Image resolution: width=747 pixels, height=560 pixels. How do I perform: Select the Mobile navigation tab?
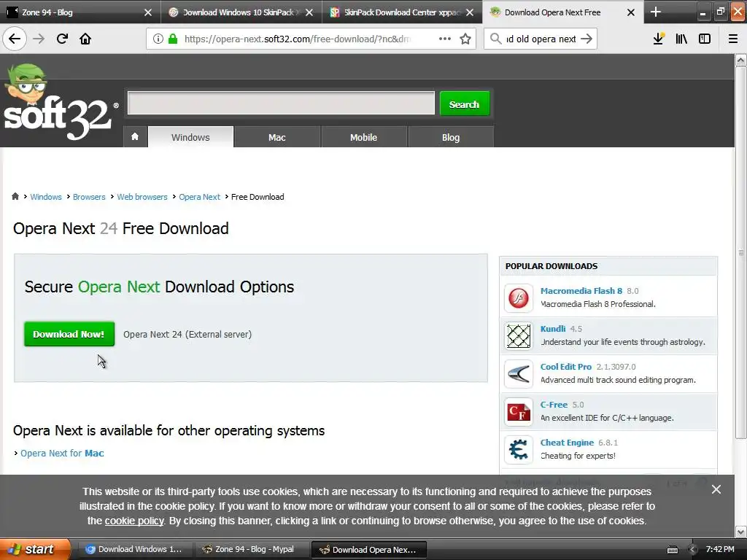(363, 137)
